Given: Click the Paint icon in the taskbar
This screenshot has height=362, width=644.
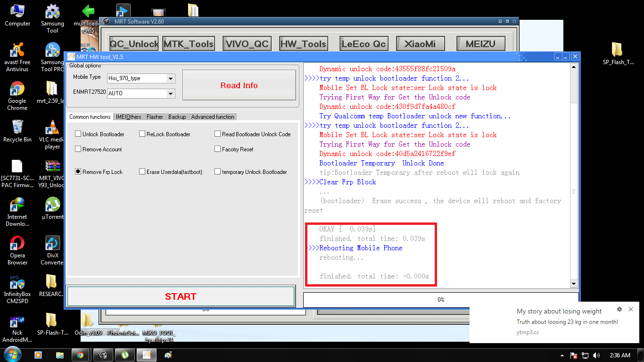Looking at the screenshot, I should [x=168, y=355].
